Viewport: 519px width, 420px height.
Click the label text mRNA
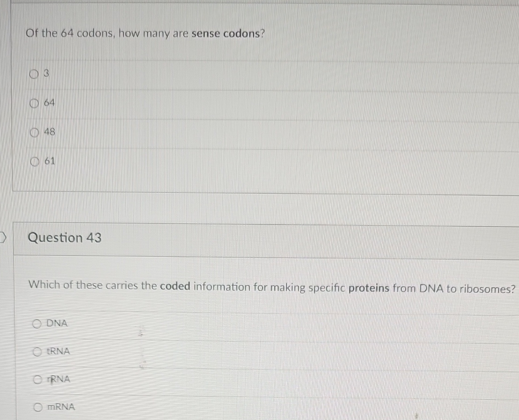pos(61,407)
